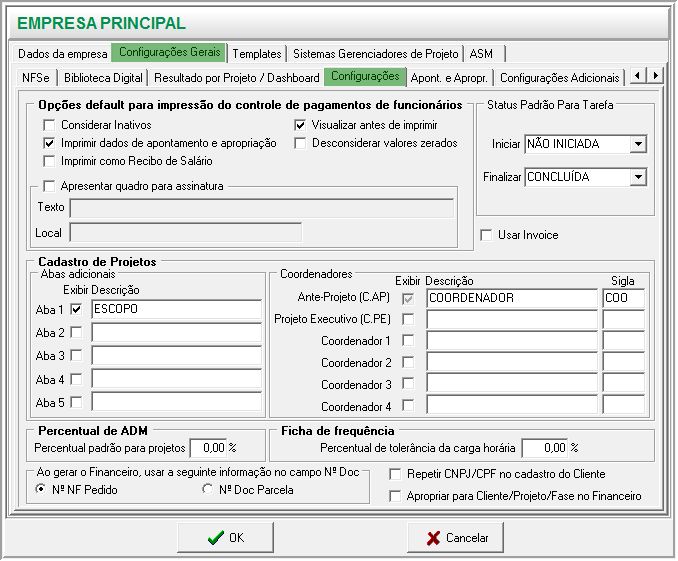Open the Configurações Adicionais sub-tab
The width and height of the screenshot is (678, 561).
560,78
